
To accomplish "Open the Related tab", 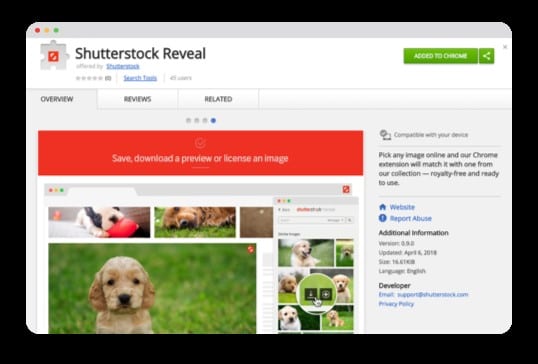I will coord(218,99).
